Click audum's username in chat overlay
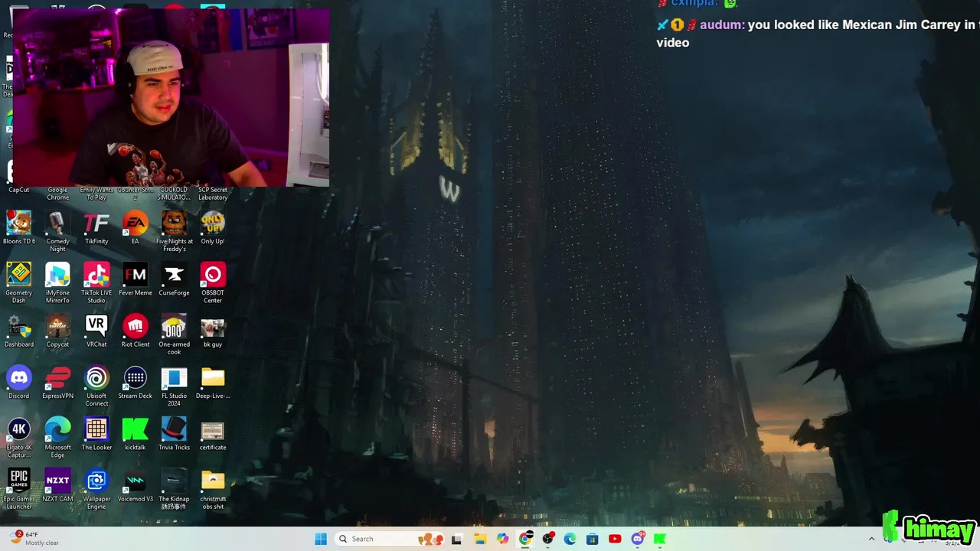 (720, 24)
